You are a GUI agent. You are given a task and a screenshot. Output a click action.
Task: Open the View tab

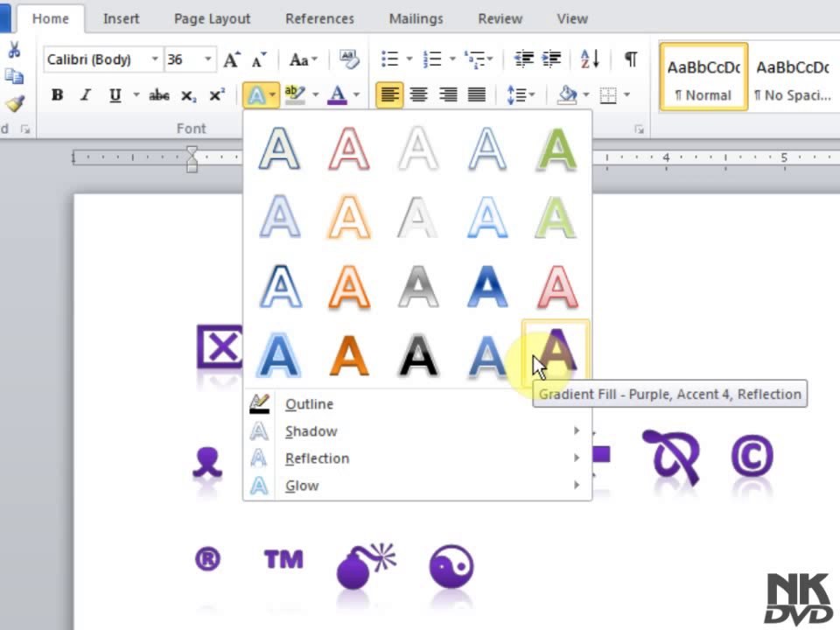click(x=572, y=18)
